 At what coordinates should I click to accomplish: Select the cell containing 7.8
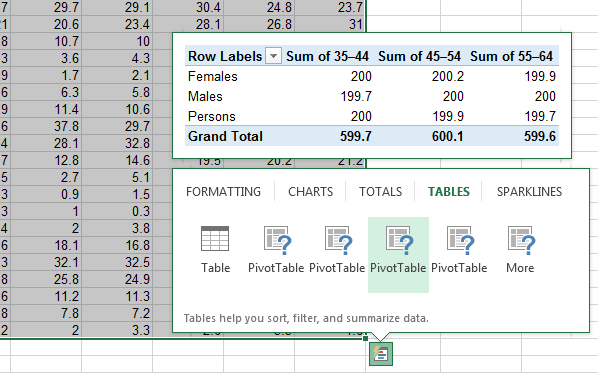46,313
